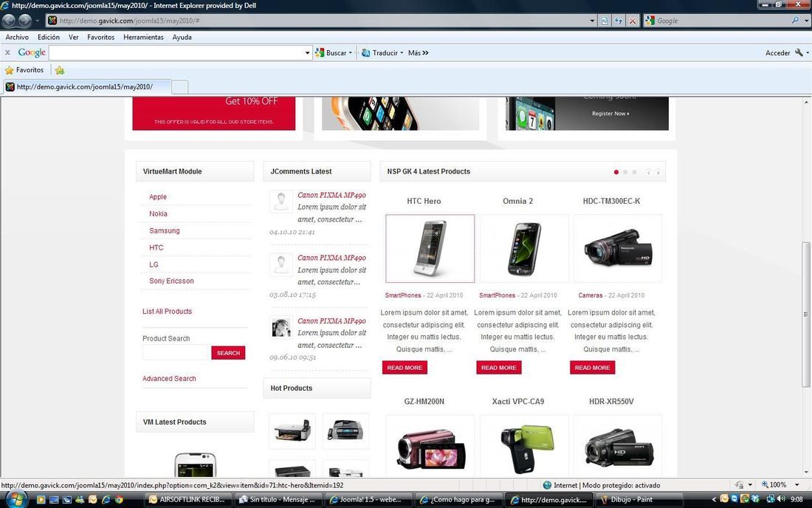Select the second slider pagination dot
The height and width of the screenshot is (508, 812).
click(625, 172)
